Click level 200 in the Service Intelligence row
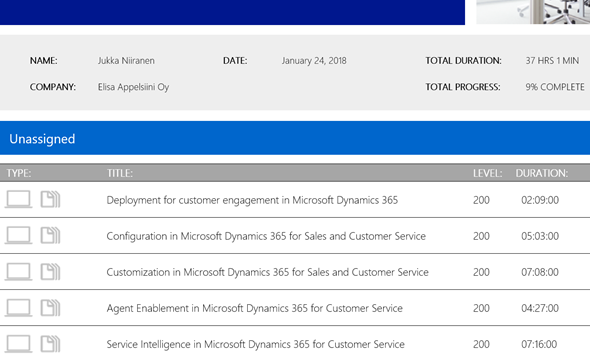Screen dimensions: 590x360 point(481,345)
